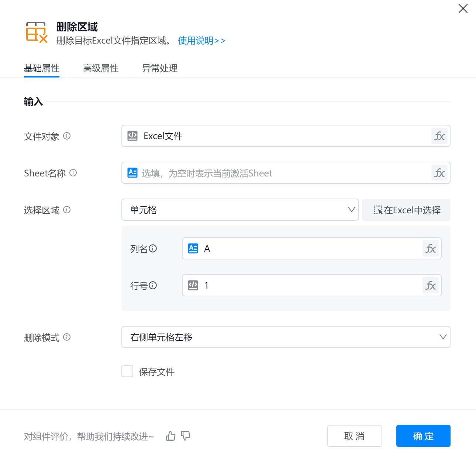Switch to the 高级属性 tab
Screen dimensions: 476x458
pyautogui.click(x=101, y=68)
